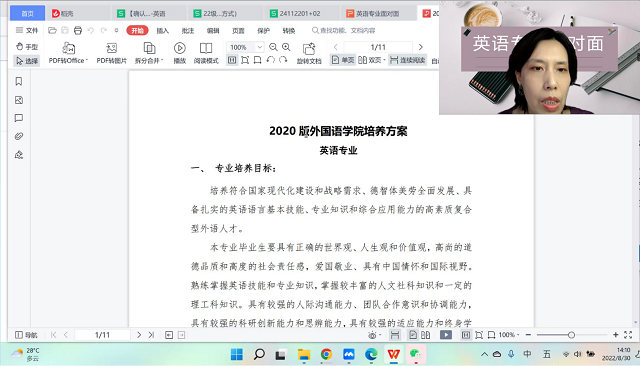Image resolution: width=640 pixels, height=366 pixels.
Task: Toggle 连续阅读 continuous reading
Action: click(407, 60)
